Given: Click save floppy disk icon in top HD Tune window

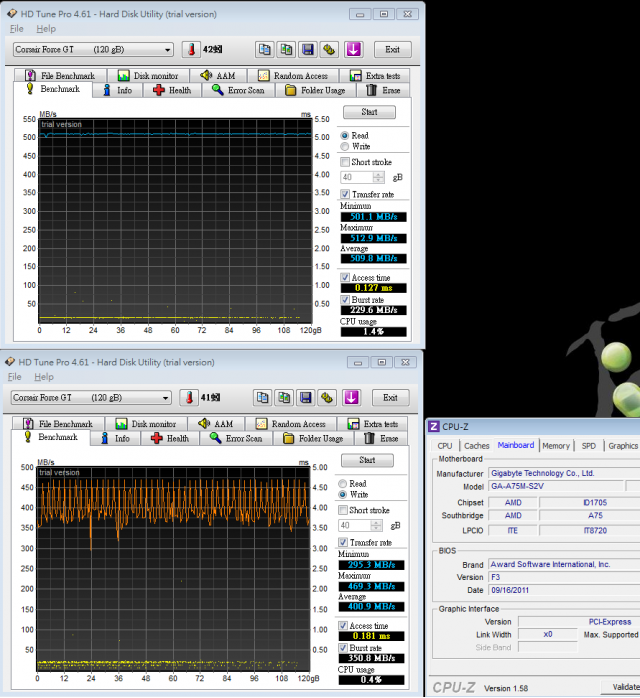Looking at the screenshot, I should pyautogui.click(x=308, y=49).
